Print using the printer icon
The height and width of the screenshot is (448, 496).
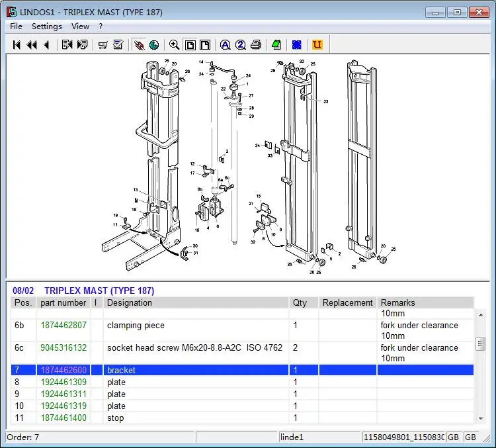(x=256, y=44)
